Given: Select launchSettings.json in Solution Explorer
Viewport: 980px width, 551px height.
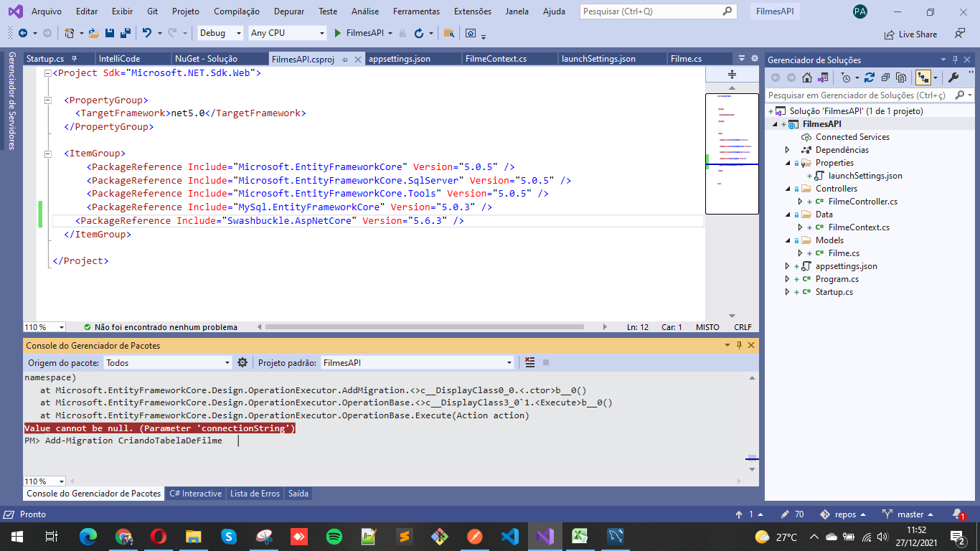Looking at the screenshot, I should (865, 176).
